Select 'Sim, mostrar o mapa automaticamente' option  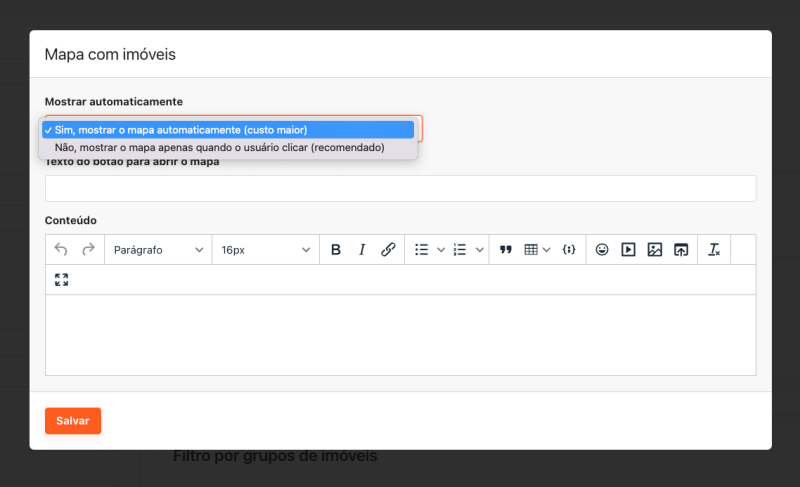point(228,130)
